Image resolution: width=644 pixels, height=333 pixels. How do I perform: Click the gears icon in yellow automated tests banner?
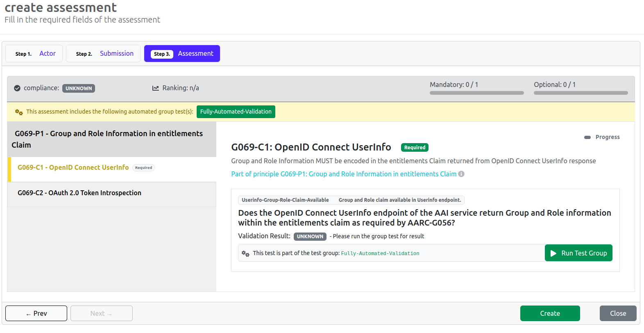pos(19,112)
